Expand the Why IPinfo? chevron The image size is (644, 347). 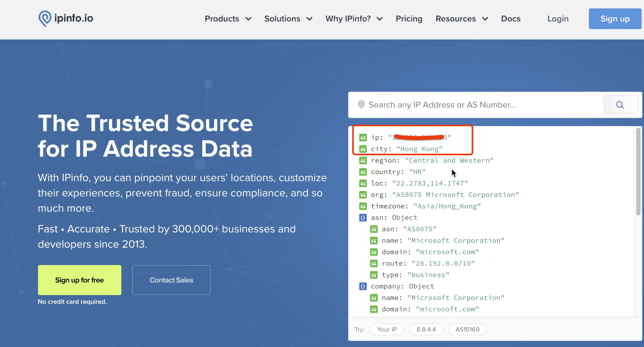point(380,19)
